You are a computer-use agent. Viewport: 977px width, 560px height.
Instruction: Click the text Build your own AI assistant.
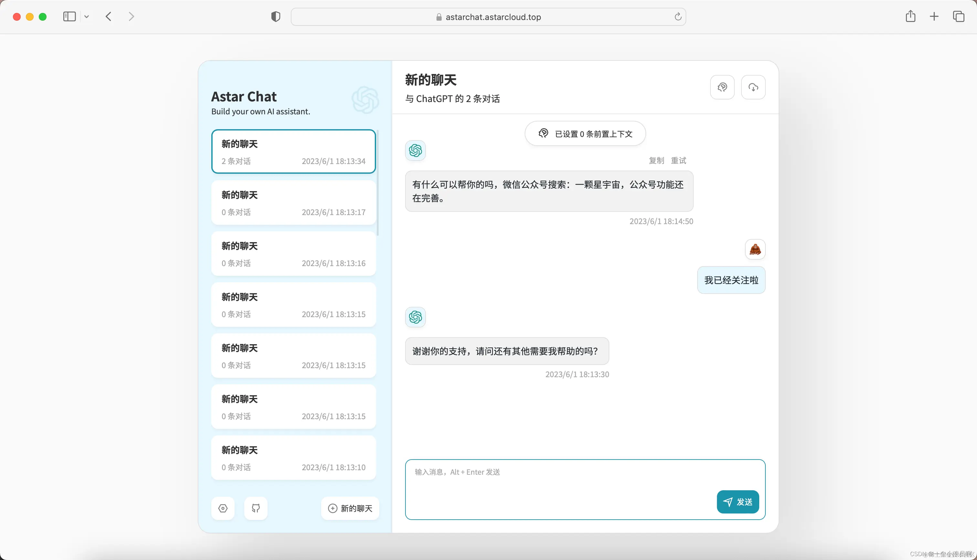coord(260,111)
